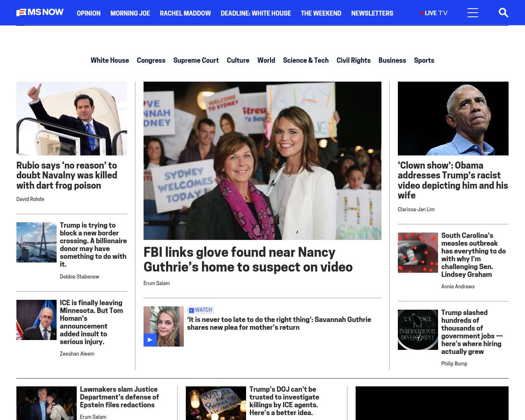The image size is (525, 420).
Task: Open the Rachel Maddow menu item
Action: (x=185, y=13)
